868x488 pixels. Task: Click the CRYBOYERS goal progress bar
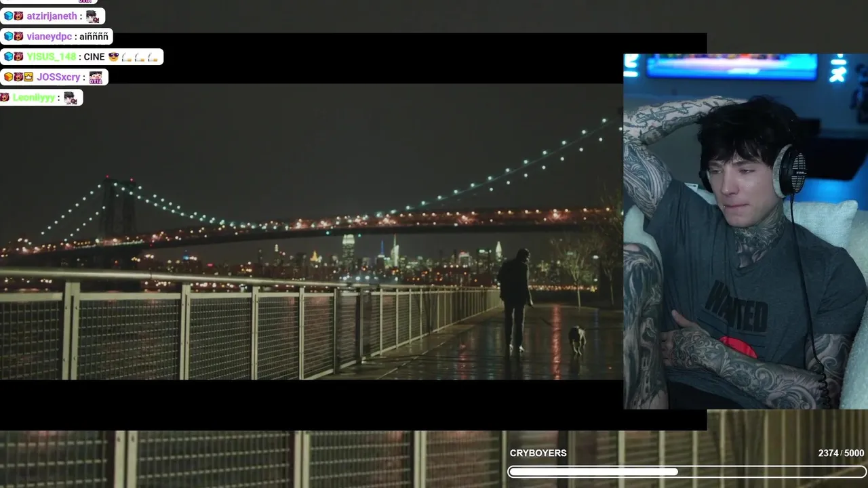click(687, 472)
